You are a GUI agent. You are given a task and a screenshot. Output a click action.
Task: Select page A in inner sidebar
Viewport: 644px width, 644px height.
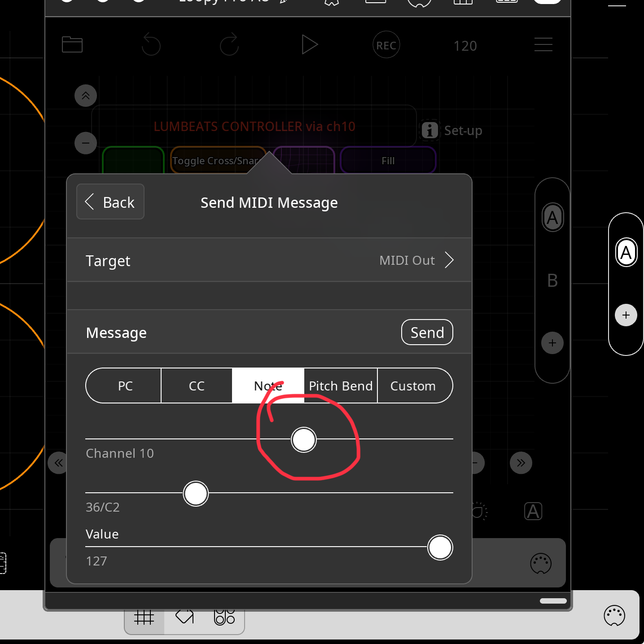(x=552, y=218)
